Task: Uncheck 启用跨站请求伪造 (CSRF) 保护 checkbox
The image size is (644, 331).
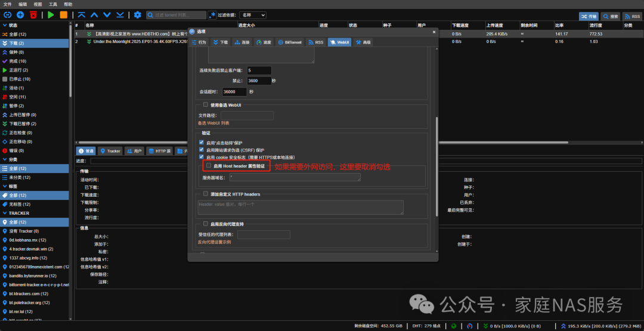Action: (x=202, y=150)
